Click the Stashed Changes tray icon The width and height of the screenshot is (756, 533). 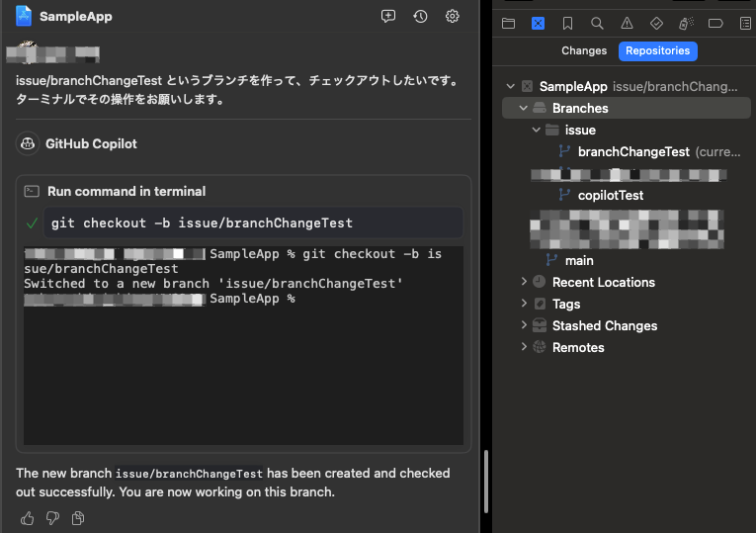[x=540, y=325]
